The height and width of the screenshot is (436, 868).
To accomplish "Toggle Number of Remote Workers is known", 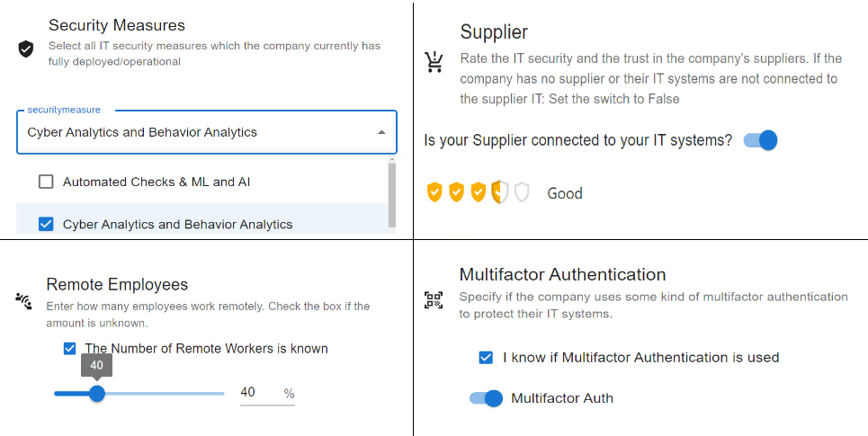I will 70,349.
